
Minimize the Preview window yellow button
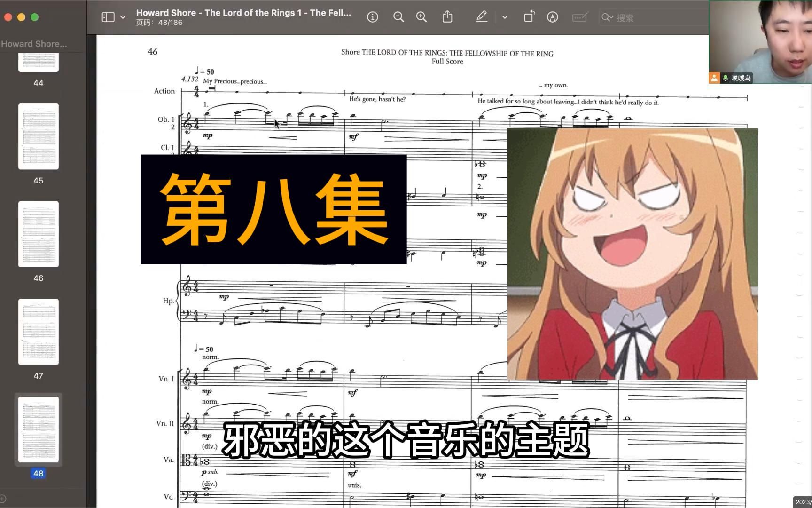tap(21, 17)
